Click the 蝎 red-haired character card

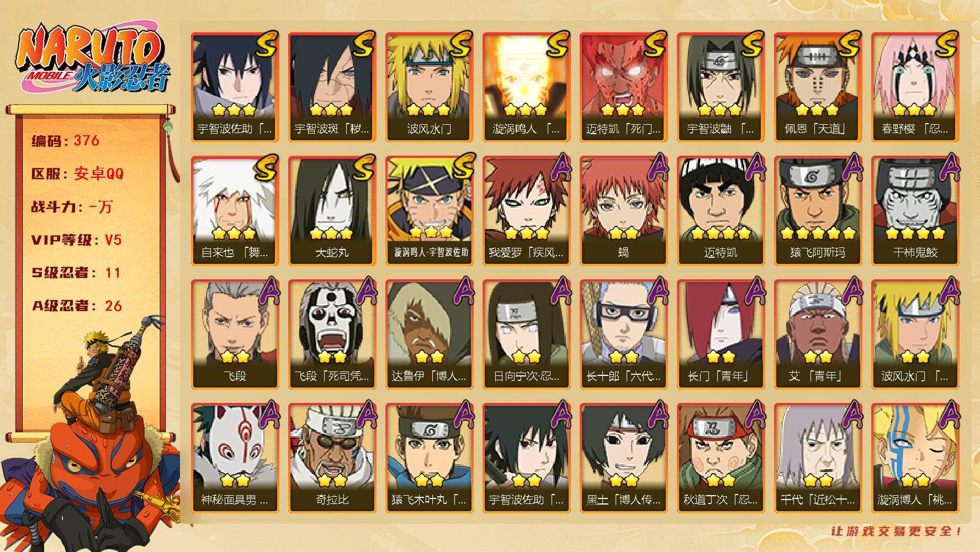coord(623,211)
